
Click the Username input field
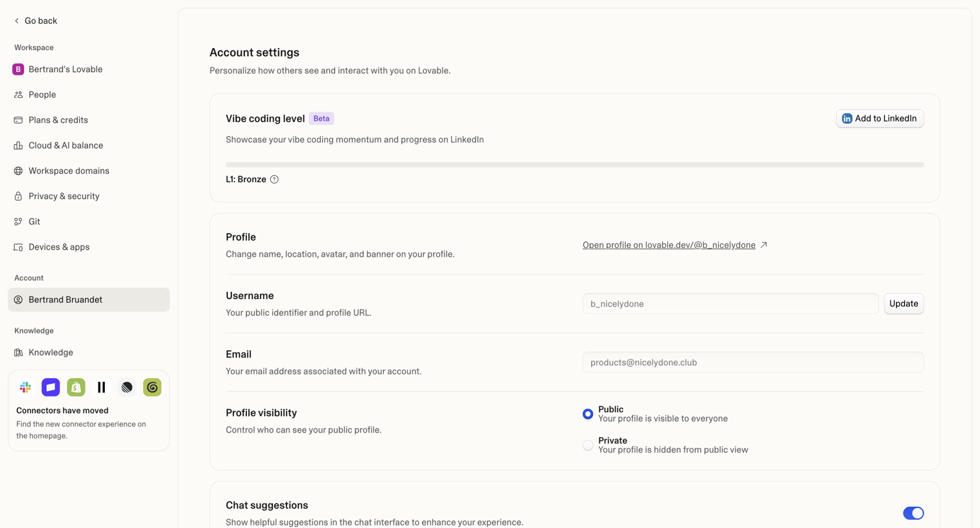730,304
